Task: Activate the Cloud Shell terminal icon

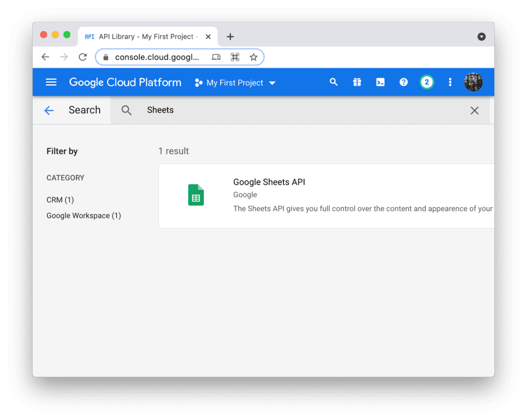Action: click(x=380, y=82)
